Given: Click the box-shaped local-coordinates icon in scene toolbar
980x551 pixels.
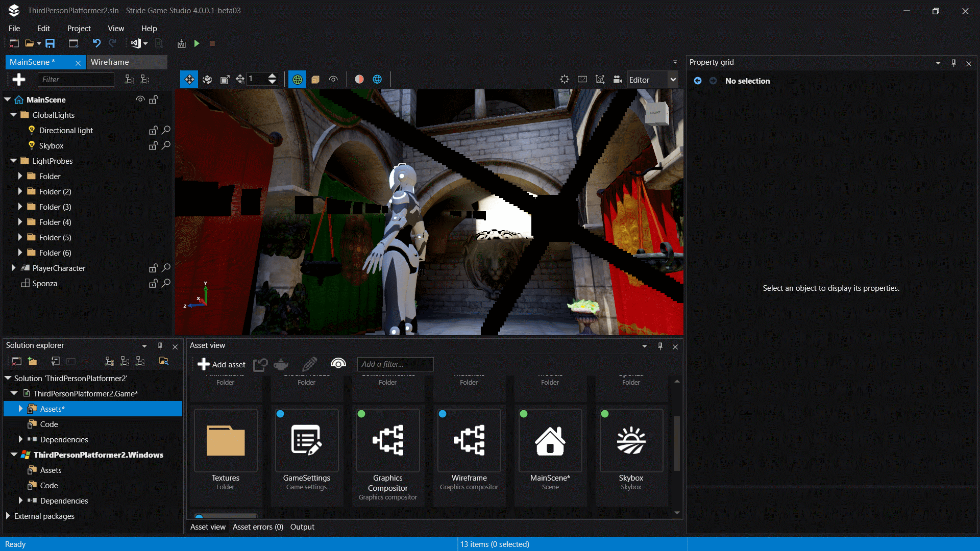Looking at the screenshot, I should [x=315, y=79].
